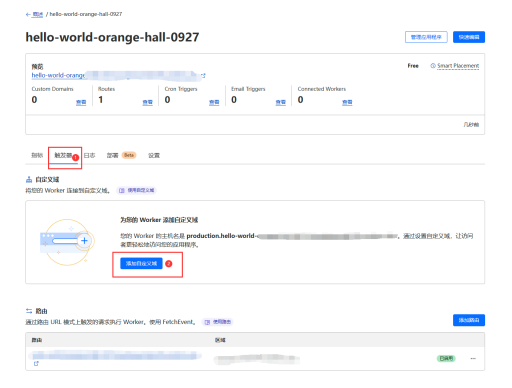The height and width of the screenshot is (388, 512).
Task: Click the outlined manage application button
Action: click(x=426, y=37)
